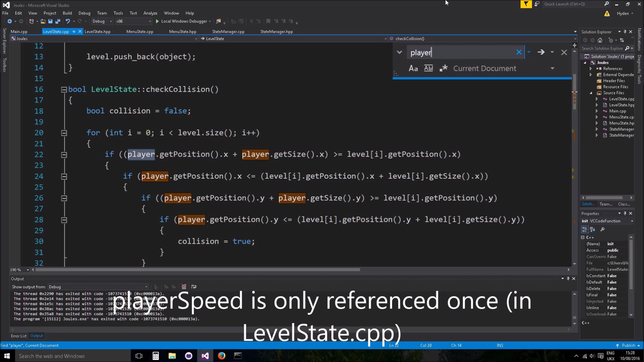Switch to the MenuState.cpp tab

pyautogui.click(x=140, y=32)
